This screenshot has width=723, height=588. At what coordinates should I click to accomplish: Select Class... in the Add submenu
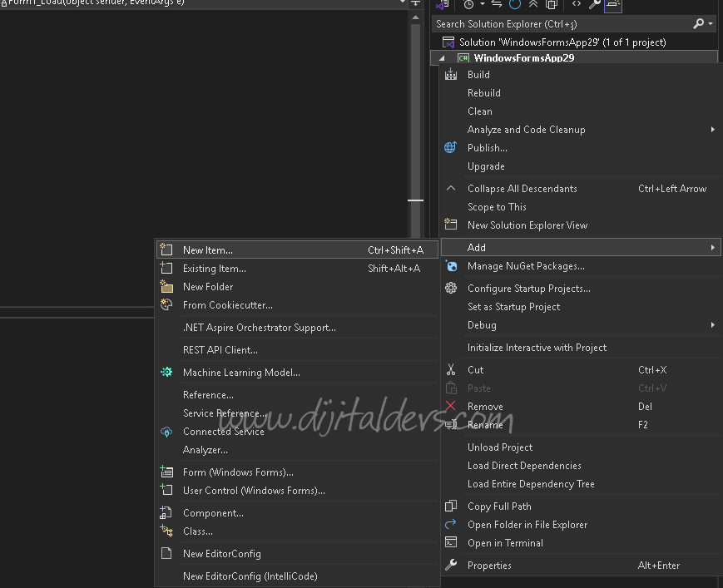coord(198,531)
